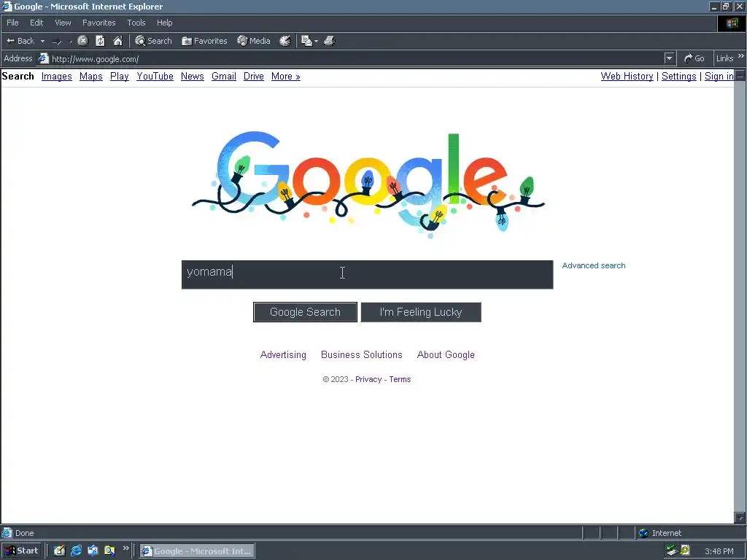Follow the Play link
Screen dimensions: 747x560
(x=120, y=76)
